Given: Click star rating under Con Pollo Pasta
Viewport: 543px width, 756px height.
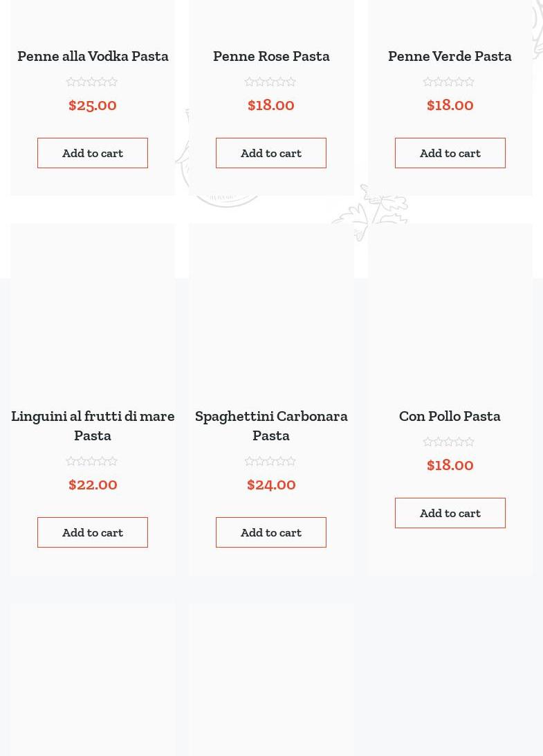Looking at the screenshot, I should pyautogui.click(x=449, y=442).
